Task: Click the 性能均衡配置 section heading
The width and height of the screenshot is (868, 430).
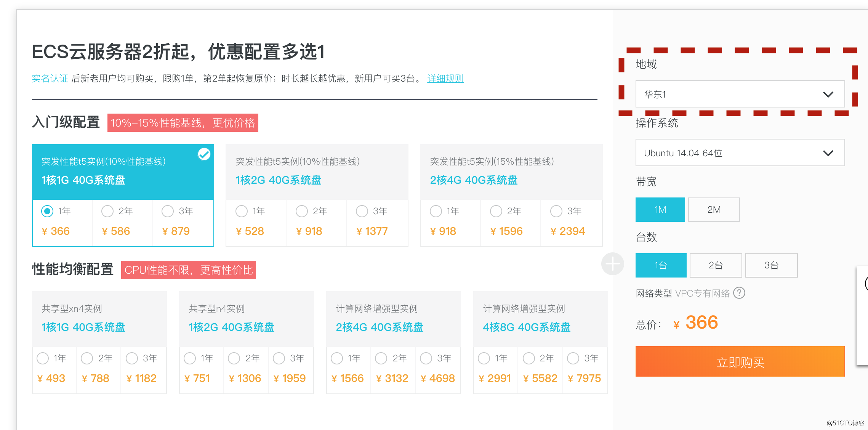Action: 73,269
